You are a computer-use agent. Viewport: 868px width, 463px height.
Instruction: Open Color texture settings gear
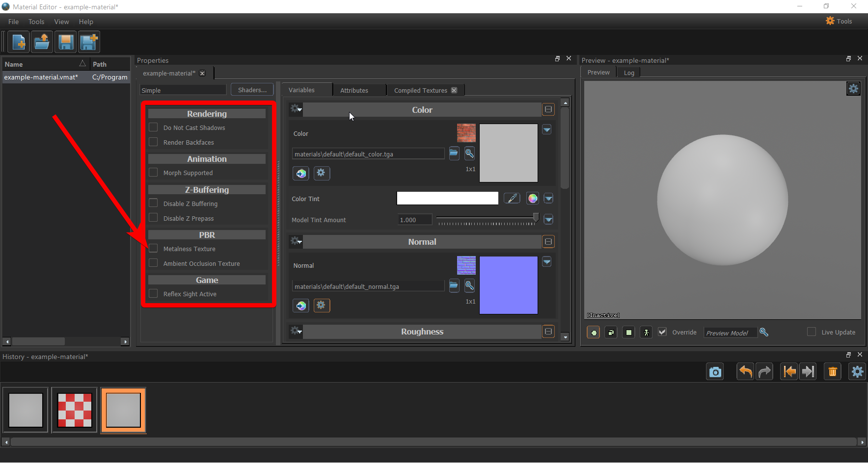(x=321, y=173)
